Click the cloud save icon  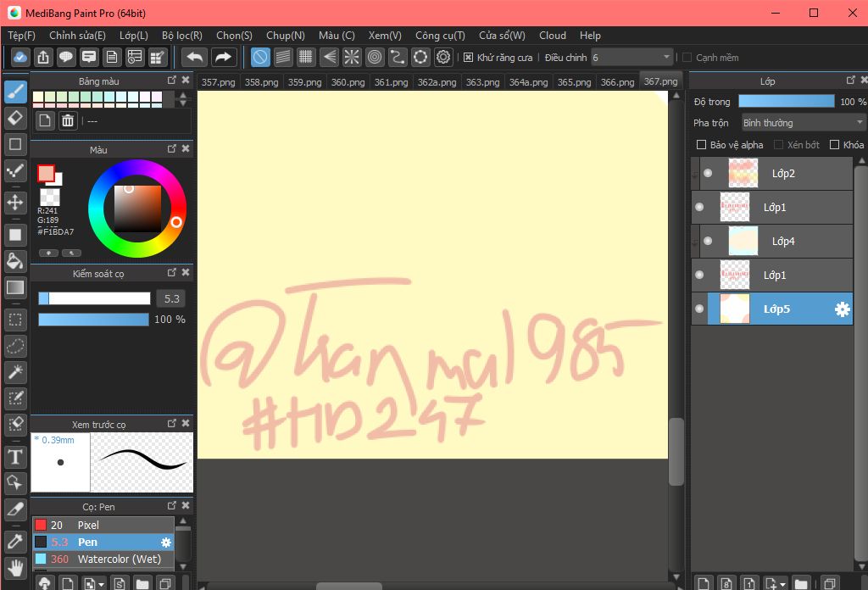[x=20, y=57]
